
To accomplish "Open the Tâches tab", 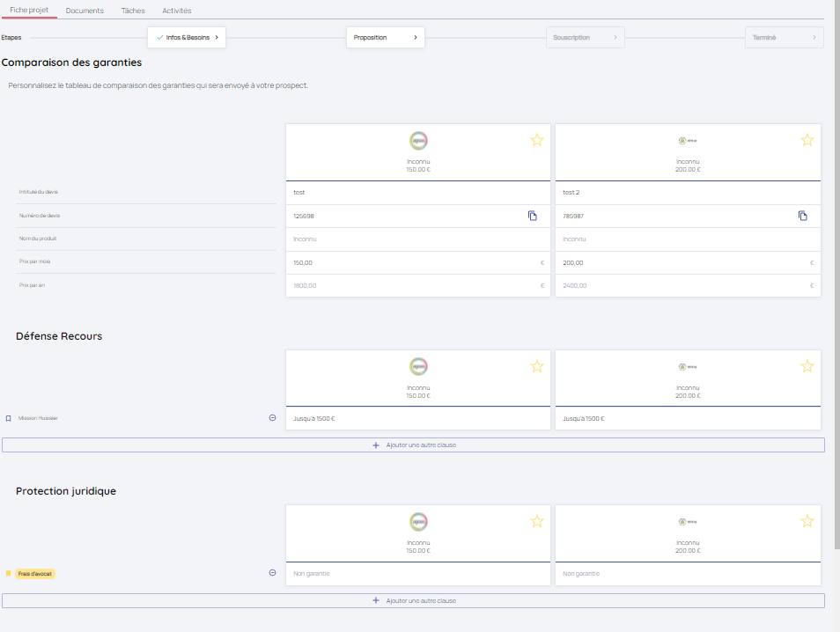I will 133,11.
